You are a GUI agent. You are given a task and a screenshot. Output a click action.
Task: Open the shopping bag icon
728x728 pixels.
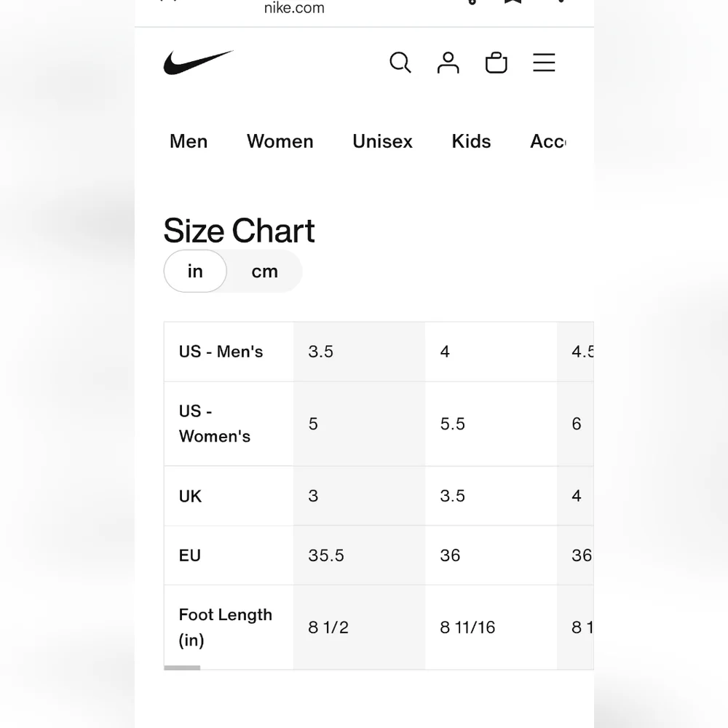496,63
